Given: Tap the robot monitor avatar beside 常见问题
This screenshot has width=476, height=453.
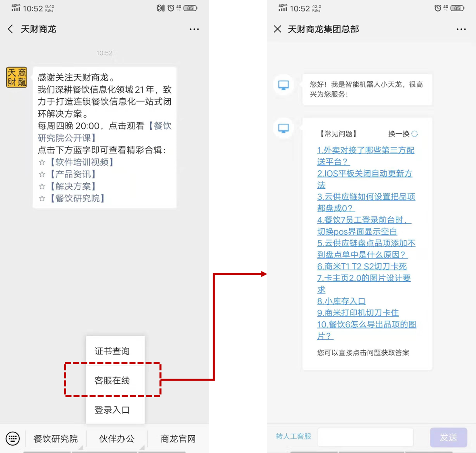Looking at the screenshot, I should point(284,128).
